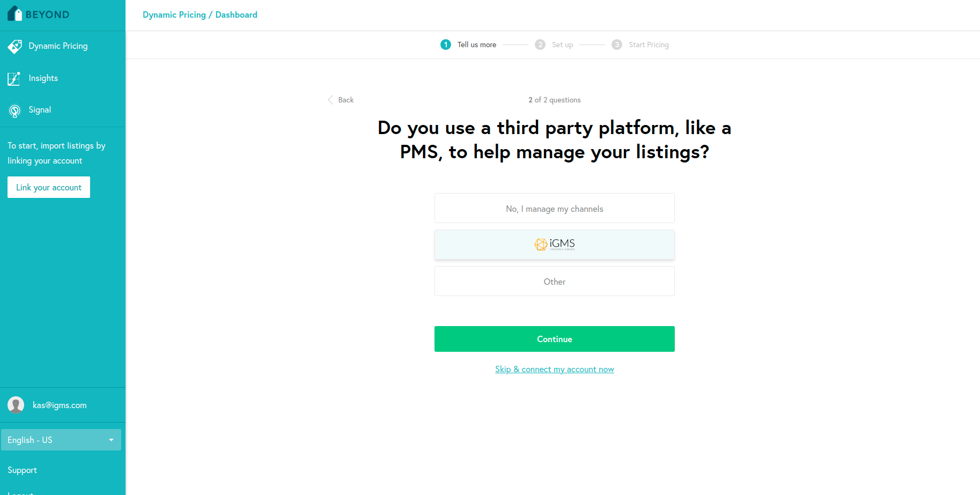Click the Insights chart icon
980x495 pixels.
pyautogui.click(x=14, y=79)
